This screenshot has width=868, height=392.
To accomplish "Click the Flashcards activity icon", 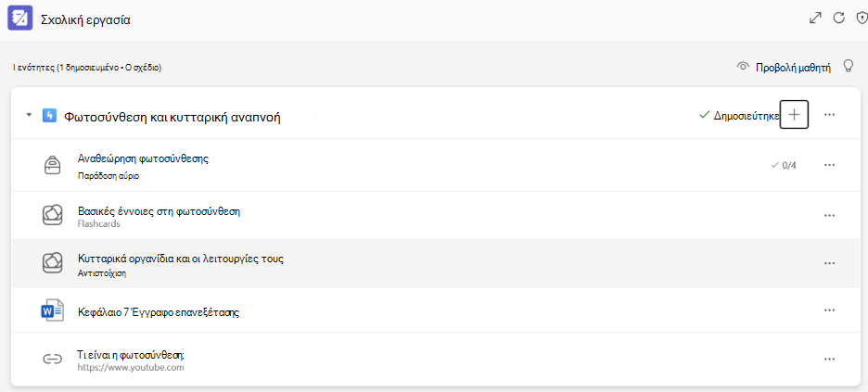I will pos(52,215).
